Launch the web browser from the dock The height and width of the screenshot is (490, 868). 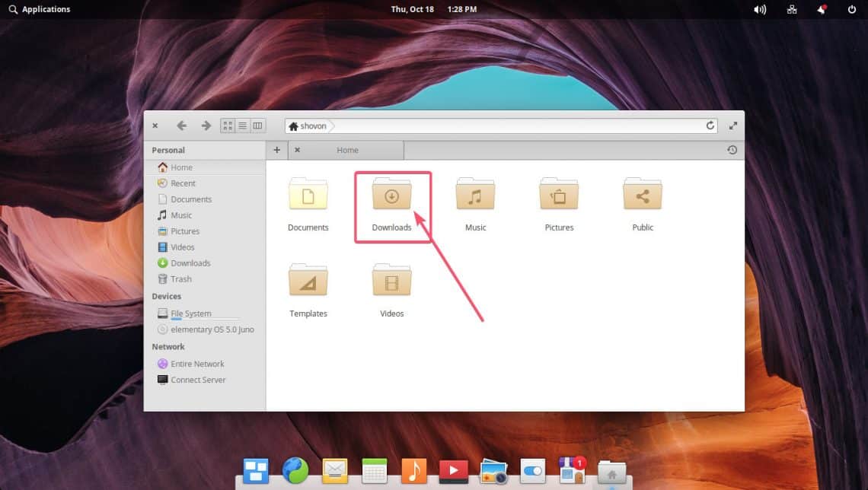pyautogui.click(x=295, y=471)
